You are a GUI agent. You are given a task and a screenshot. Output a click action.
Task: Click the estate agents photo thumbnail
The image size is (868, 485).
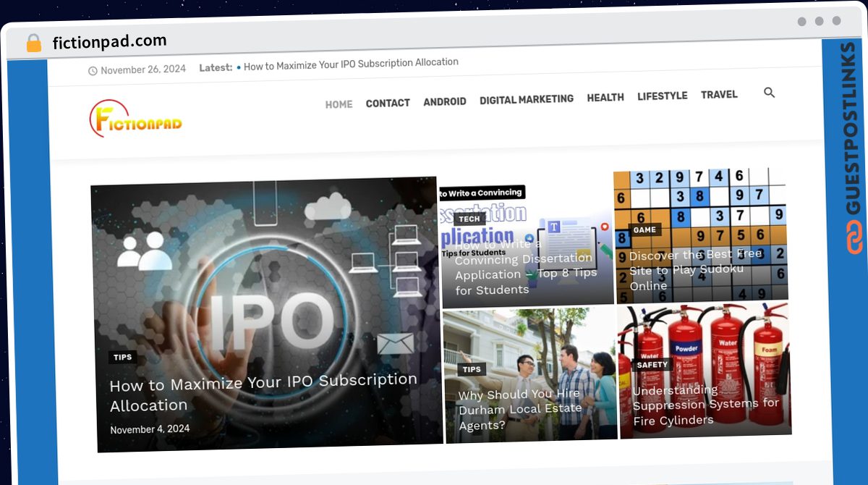[x=529, y=374]
